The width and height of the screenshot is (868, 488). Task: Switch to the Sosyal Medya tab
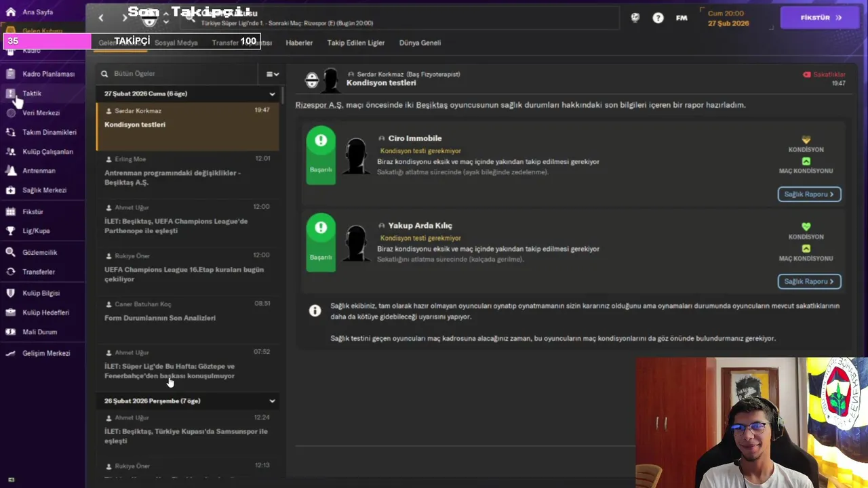click(176, 43)
